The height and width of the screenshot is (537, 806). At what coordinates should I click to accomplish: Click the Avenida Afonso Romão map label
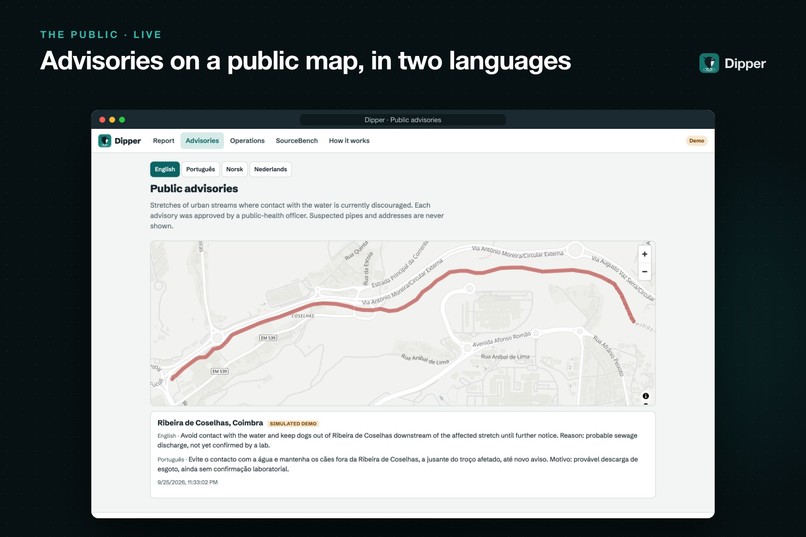click(501, 339)
